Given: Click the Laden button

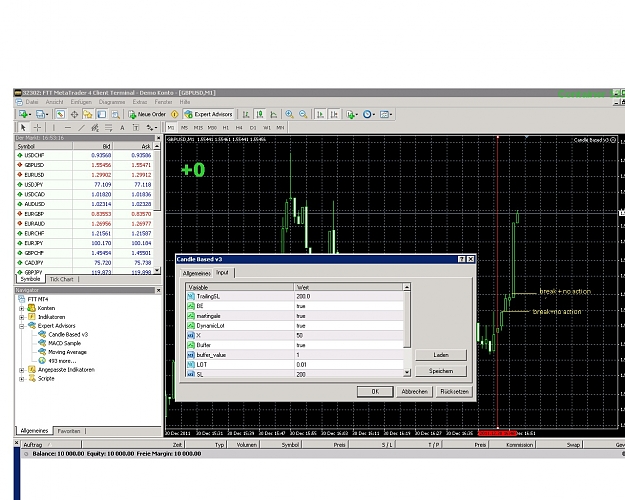Looking at the screenshot, I should click(441, 355).
